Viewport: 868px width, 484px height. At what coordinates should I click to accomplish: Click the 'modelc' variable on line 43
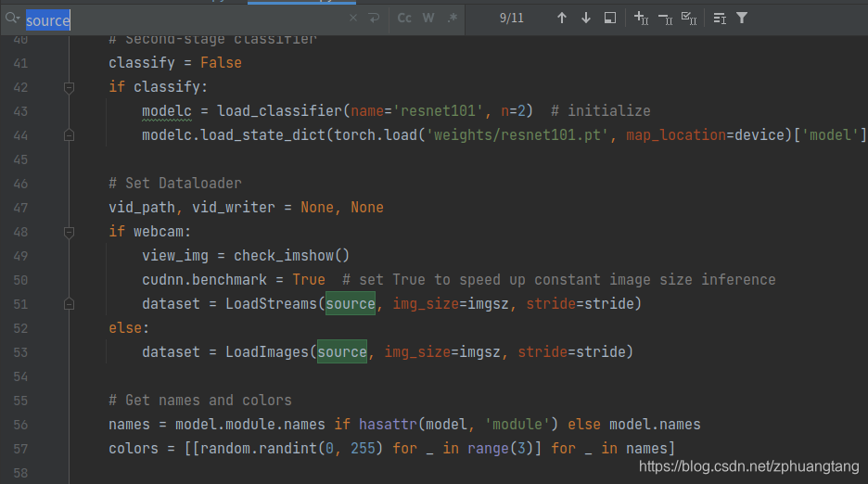[x=167, y=110]
